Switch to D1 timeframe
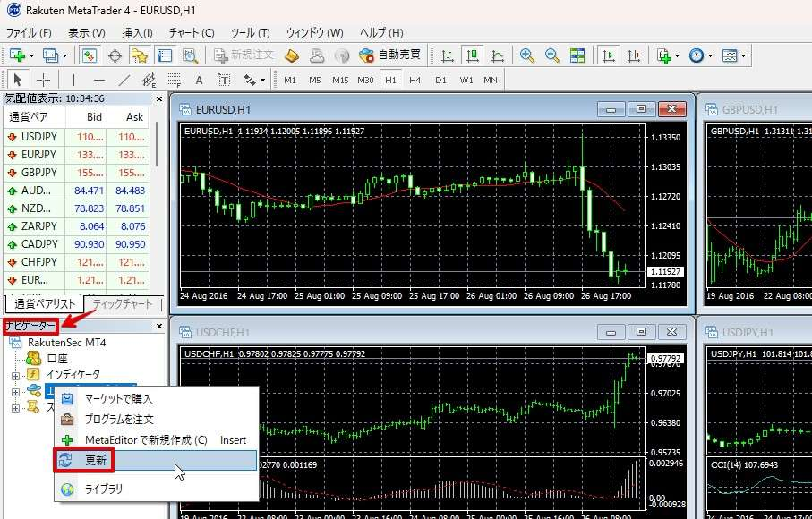 point(440,81)
